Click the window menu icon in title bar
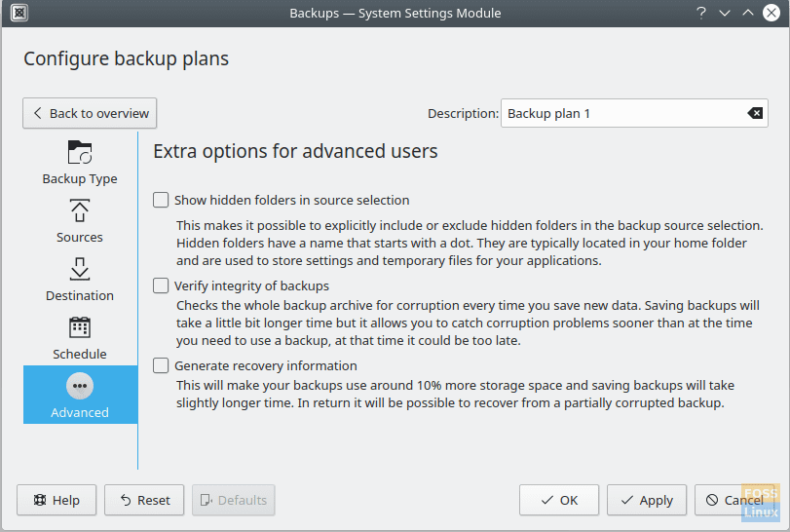Viewport: 790px width, 532px height. [19, 13]
